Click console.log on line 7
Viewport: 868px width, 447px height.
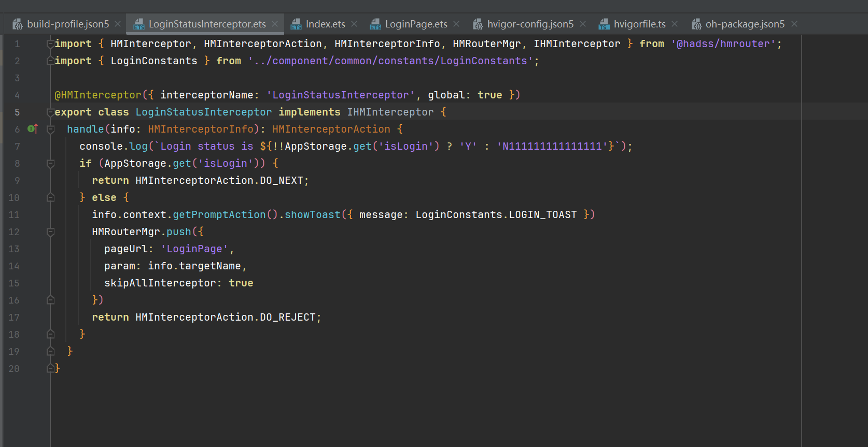click(x=114, y=147)
